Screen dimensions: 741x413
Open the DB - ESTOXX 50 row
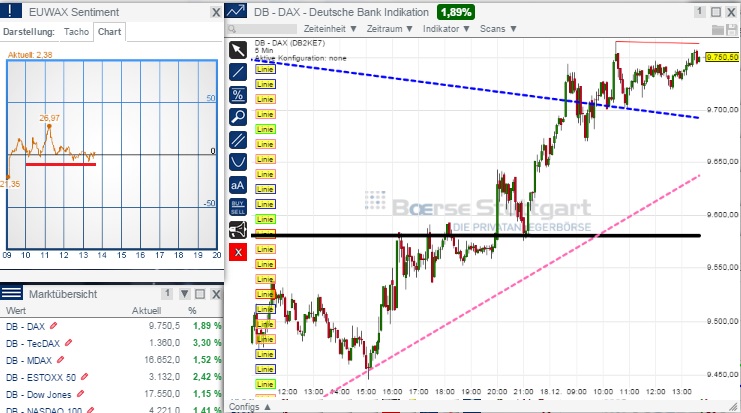[x=112, y=377]
